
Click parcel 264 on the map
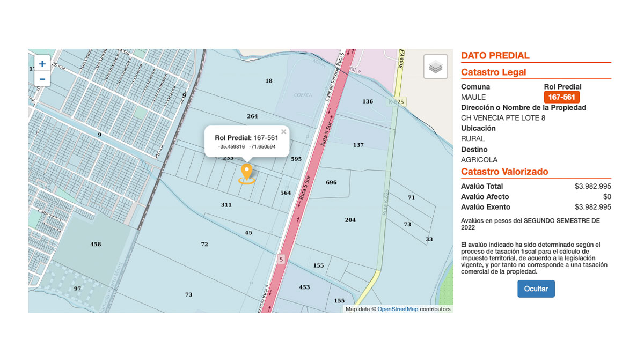point(252,116)
